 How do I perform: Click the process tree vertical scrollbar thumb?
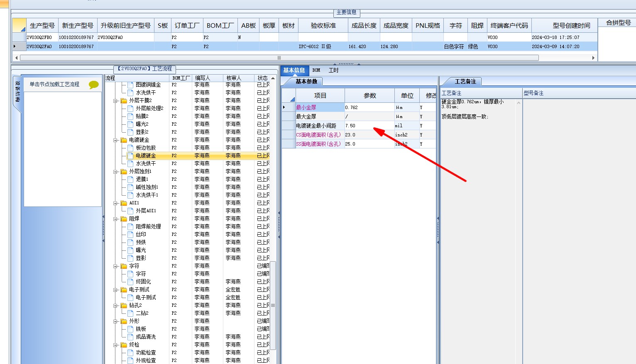point(273,305)
